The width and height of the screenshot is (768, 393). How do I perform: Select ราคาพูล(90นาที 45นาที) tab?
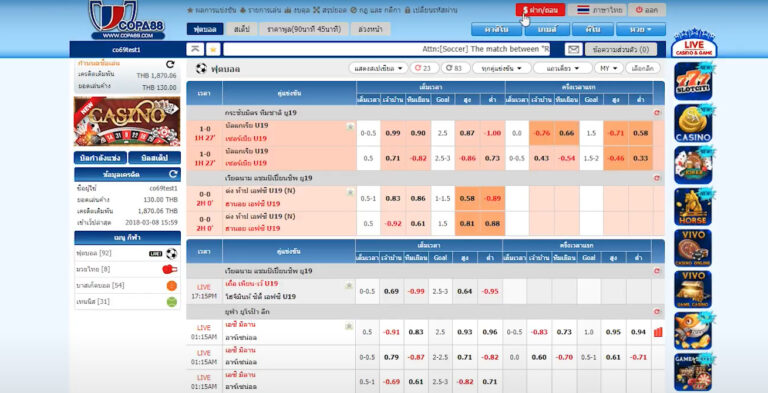click(x=304, y=29)
